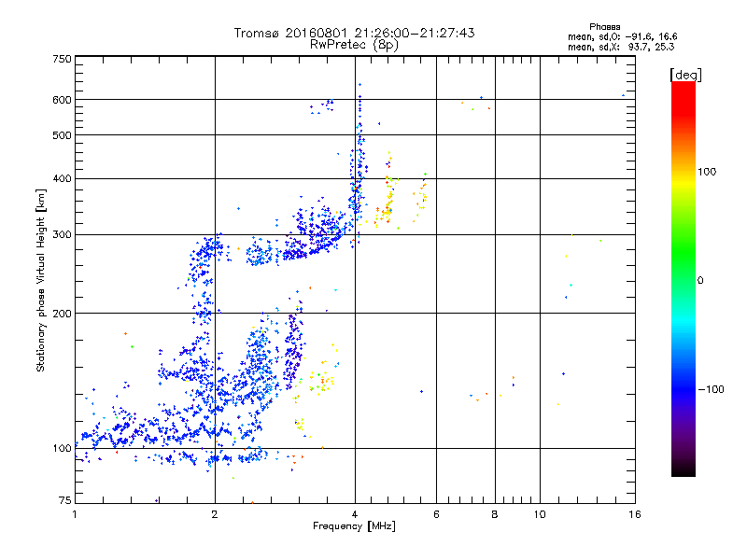Screen dimensions: 747x560
Task: Click the y-axis '750' tick label
Action: pos(63,59)
